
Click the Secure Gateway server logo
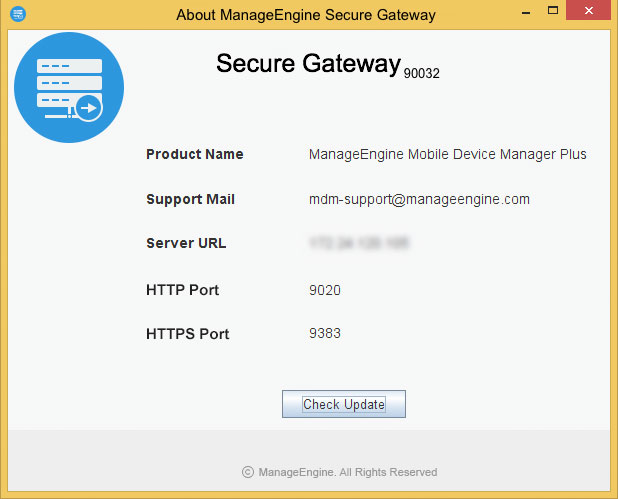click(x=69, y=87)
